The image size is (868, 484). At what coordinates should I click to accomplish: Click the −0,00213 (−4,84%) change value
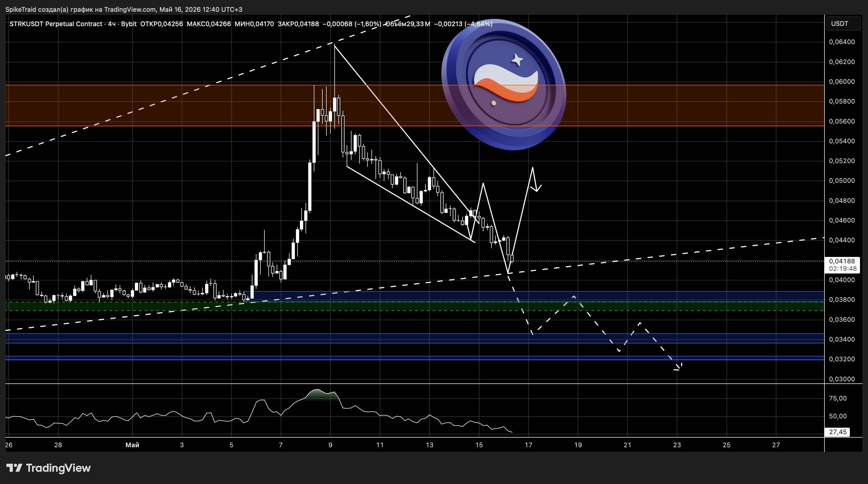tap(463, 24)
